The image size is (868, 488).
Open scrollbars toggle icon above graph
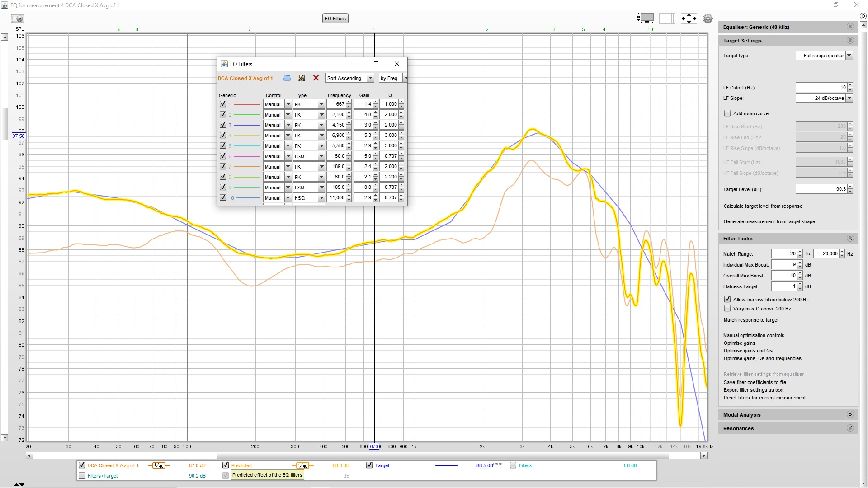pos(646,19)
